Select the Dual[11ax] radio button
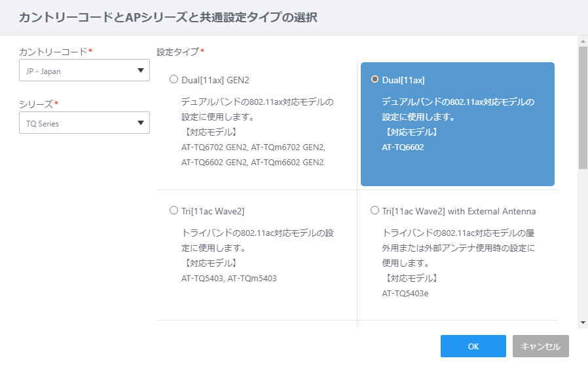 375,79
